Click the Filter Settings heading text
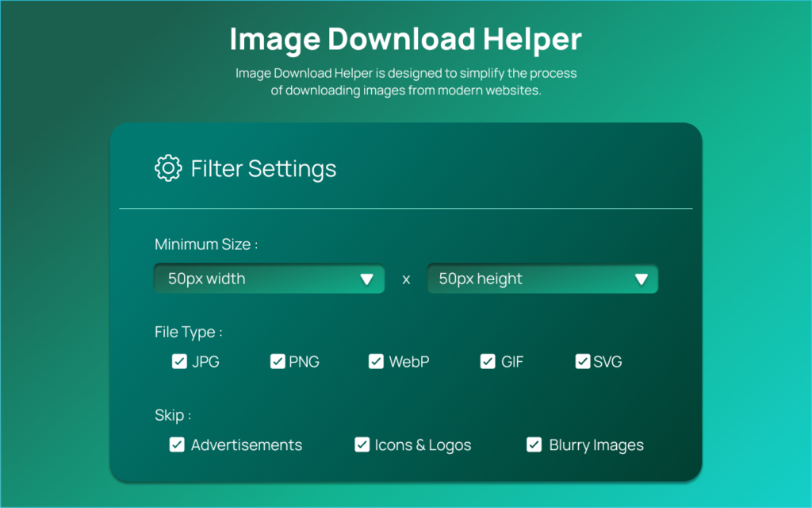Viewport: 812px width, 508px height. point(263,168)
